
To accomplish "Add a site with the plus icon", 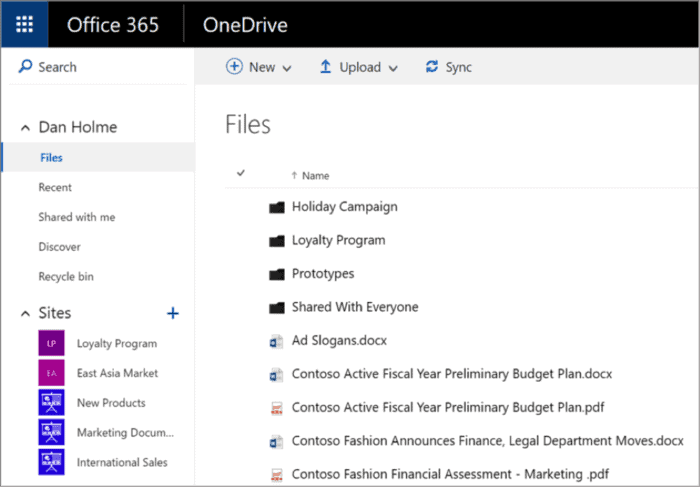I will tap(173, 313).
